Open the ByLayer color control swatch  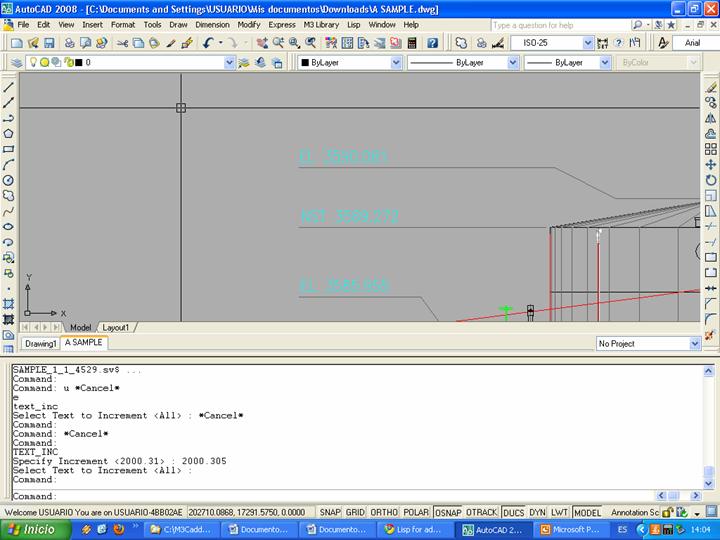click(305, 62)
